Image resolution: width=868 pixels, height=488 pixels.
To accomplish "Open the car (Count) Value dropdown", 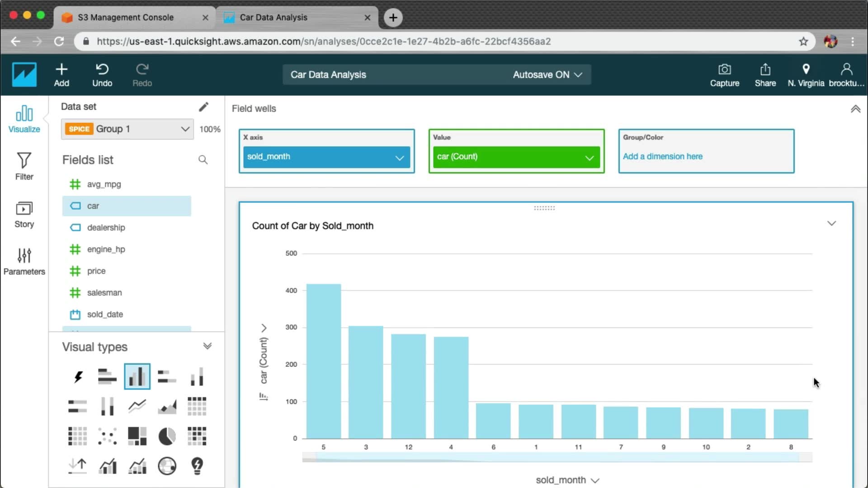I will click(x=589, y=157).
